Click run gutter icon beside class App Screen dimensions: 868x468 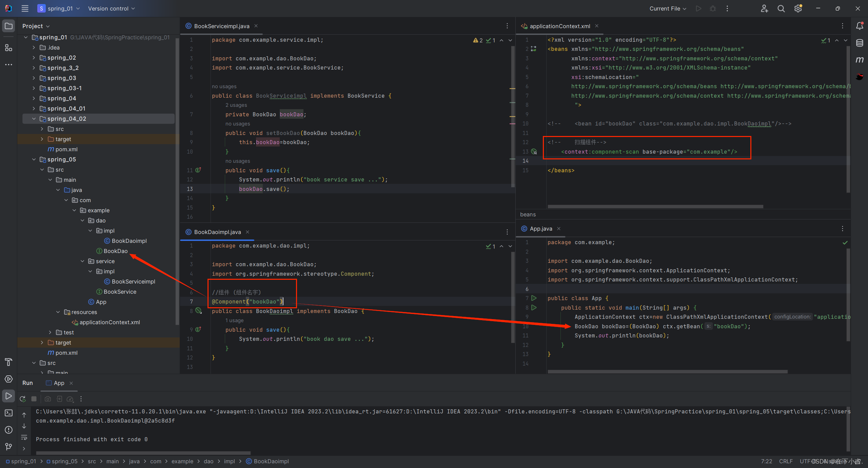[534, 298]
